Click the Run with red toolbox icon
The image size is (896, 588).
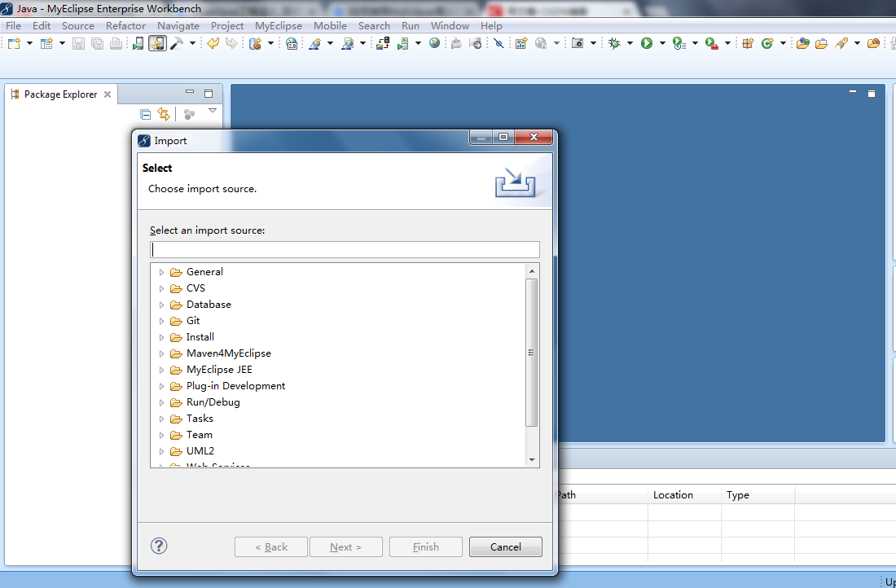pos(711,43)
